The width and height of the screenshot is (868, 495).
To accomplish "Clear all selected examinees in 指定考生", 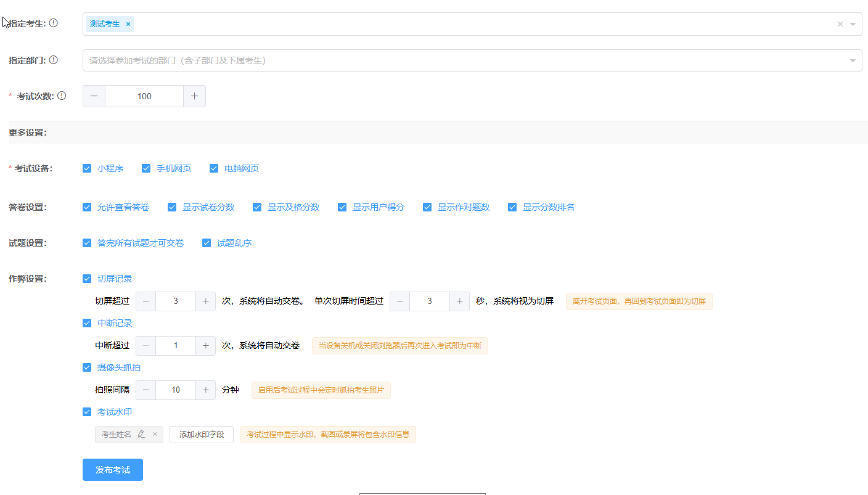I will pos(840,24).
